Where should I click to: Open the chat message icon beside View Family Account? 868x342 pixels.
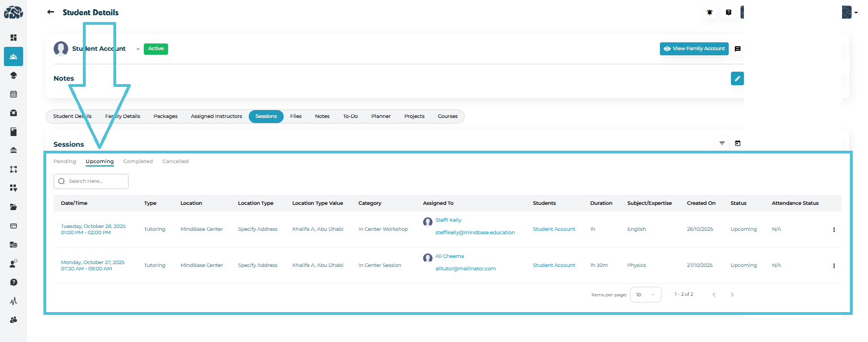tap(737, 49)
